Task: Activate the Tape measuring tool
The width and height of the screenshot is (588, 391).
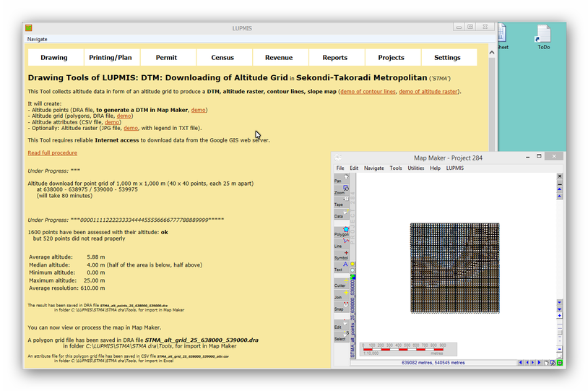Action: (341, 202)
